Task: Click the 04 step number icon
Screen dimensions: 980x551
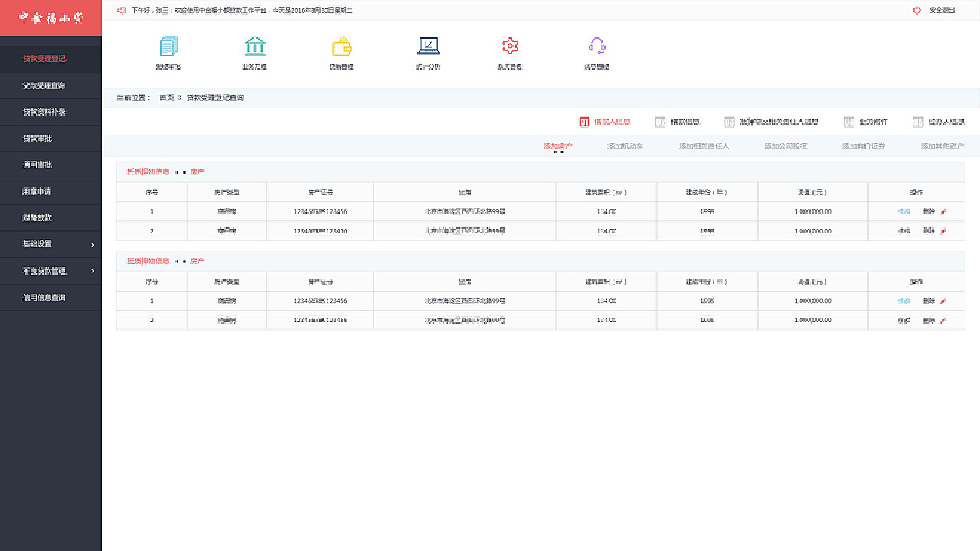Action: [x=849, y=122]
